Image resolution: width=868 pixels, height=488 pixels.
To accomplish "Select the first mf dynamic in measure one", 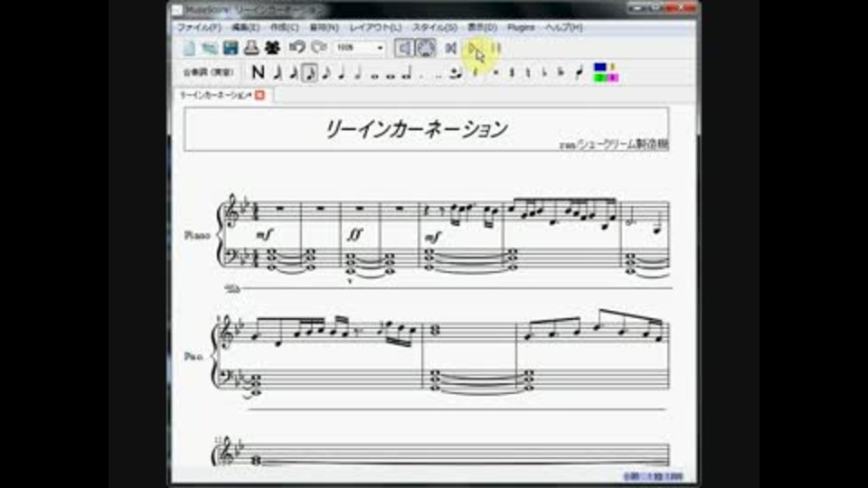I will [264, 236].
